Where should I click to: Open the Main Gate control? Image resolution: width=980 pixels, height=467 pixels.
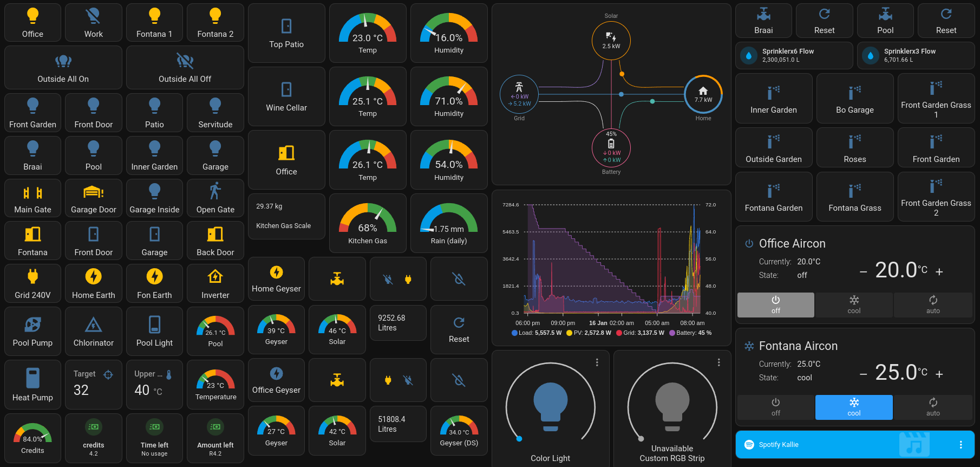pos(32,198)
